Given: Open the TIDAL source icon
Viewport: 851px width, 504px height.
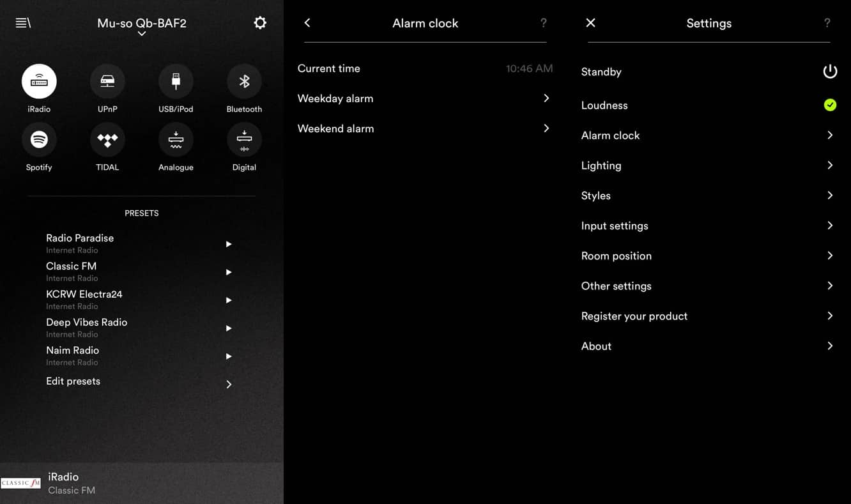Looking at the screenshot, I should click(x=107, y=139).
